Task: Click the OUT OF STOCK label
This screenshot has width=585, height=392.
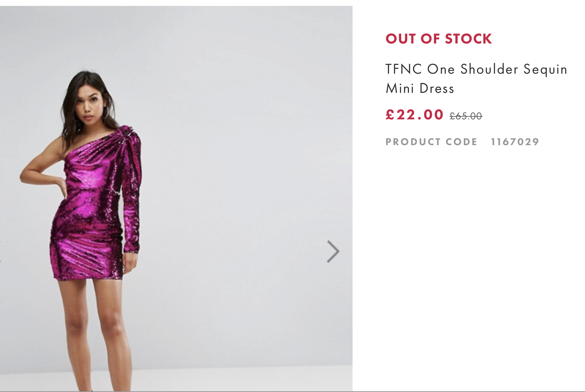Action: click(438, 39)
